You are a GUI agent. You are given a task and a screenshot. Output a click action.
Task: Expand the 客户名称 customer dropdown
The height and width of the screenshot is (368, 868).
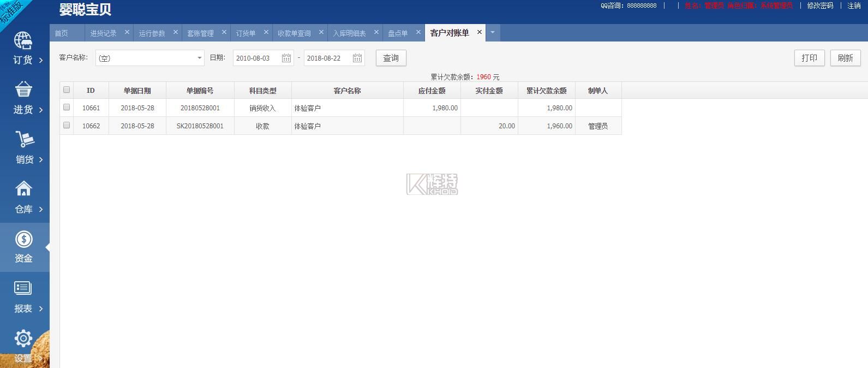pyautogui.click(x=199, y=58)
